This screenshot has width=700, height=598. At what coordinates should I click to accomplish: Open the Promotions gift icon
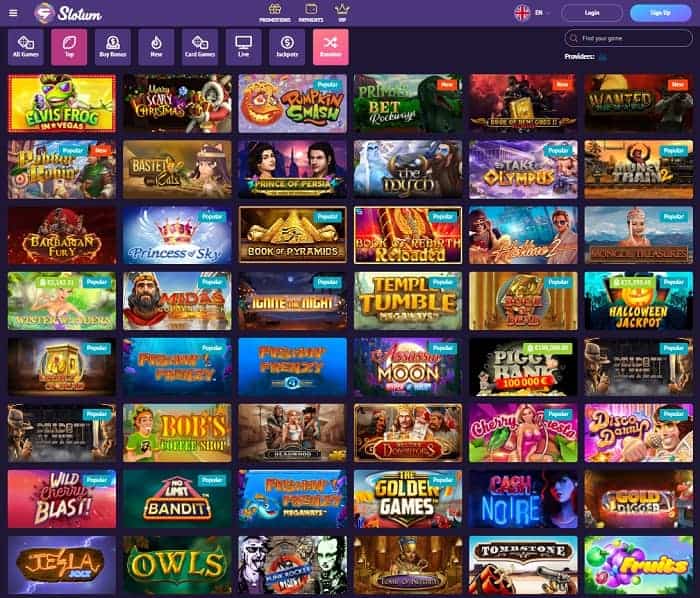click(275, 12)
